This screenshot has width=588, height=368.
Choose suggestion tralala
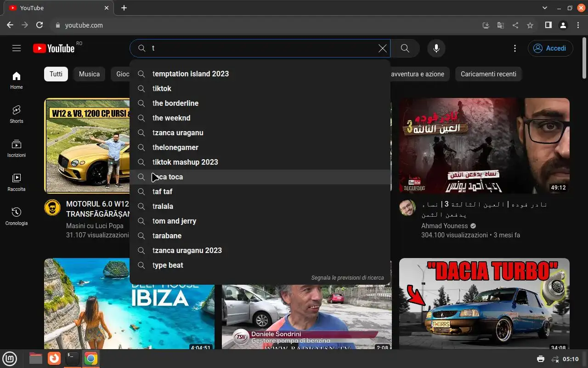click(x=260, y=206)
